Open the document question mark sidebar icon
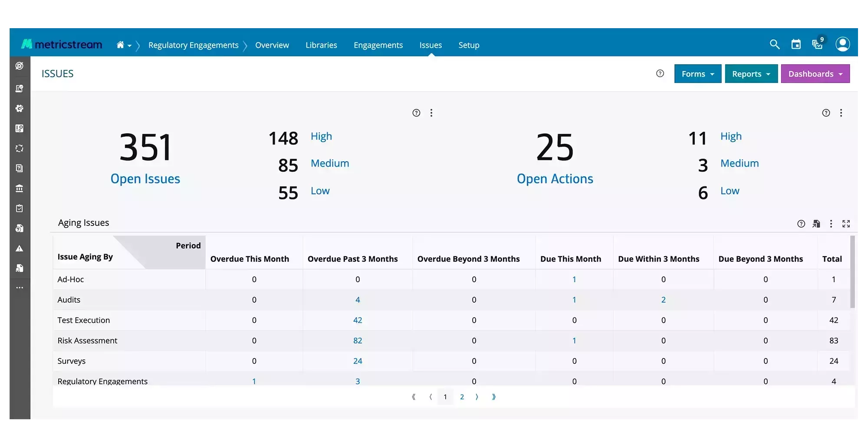Image resolution: width=868 pixels, height=447 pixels. [20, 228]
